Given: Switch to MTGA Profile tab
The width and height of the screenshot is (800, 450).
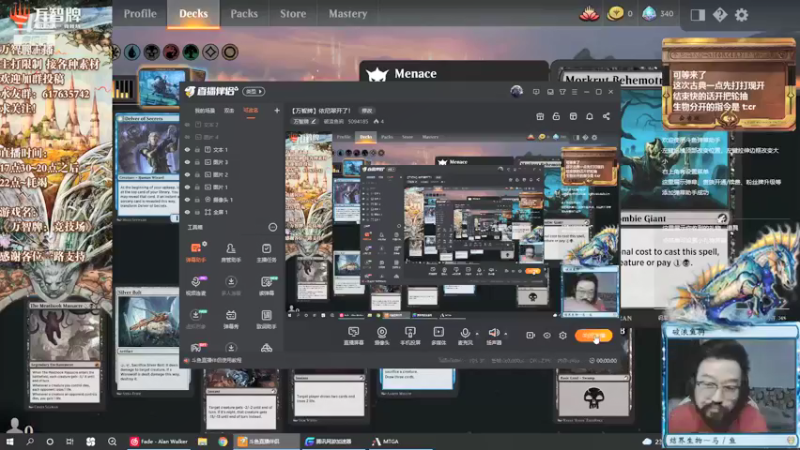Looking at the screenshot, I should (140, 14).
